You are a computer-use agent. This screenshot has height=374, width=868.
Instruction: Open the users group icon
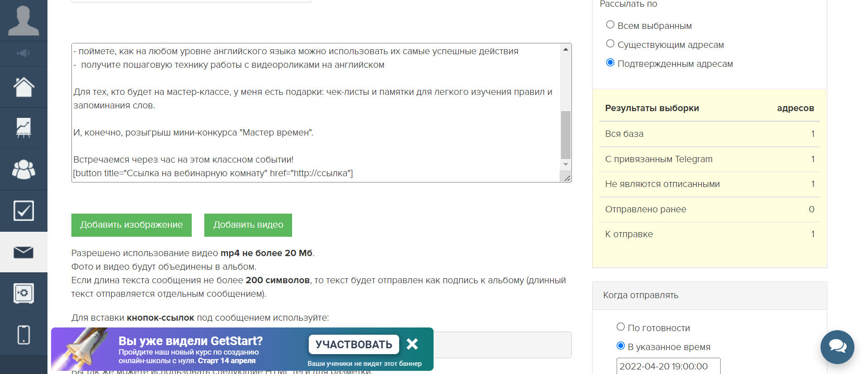(x=24, y=169)
